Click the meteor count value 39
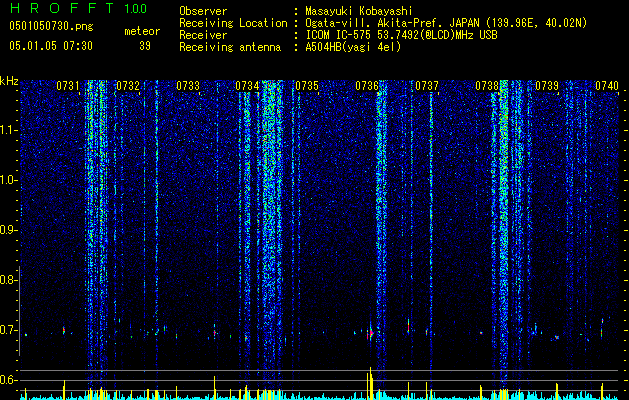The height and width of the screenshot is (400, 629). point(145,46)
